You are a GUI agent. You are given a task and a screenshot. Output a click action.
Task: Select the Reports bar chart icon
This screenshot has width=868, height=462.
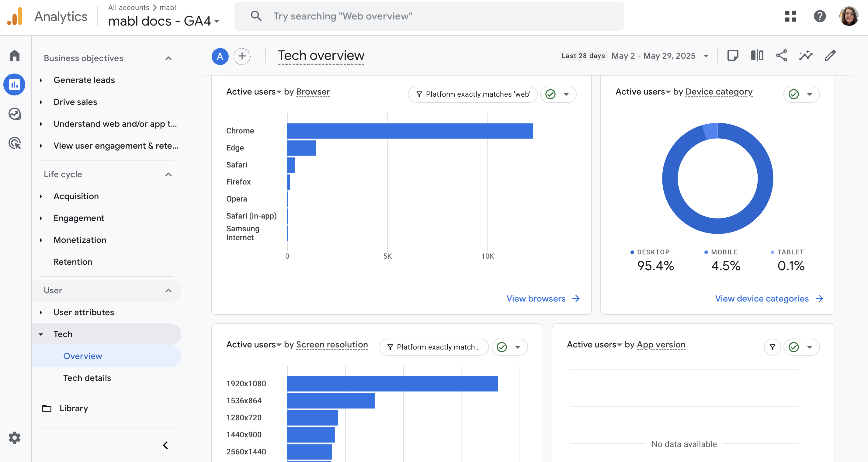(x=15, y=84)
